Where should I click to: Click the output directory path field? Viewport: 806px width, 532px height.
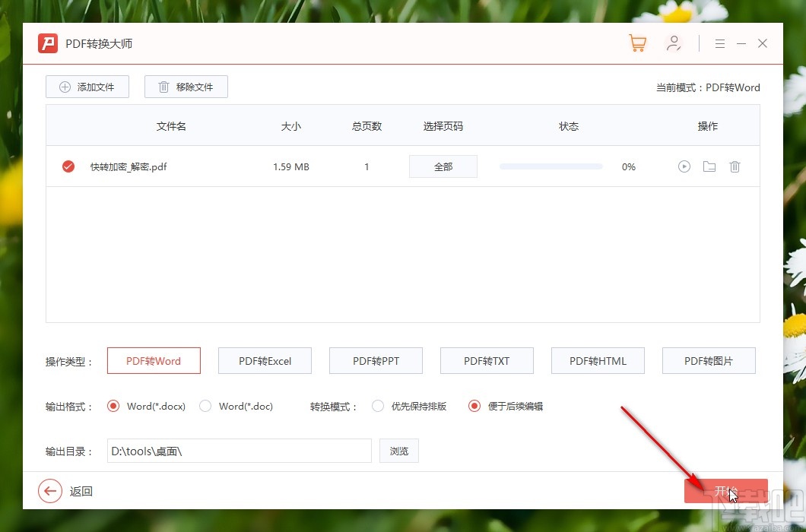point(239,451)
